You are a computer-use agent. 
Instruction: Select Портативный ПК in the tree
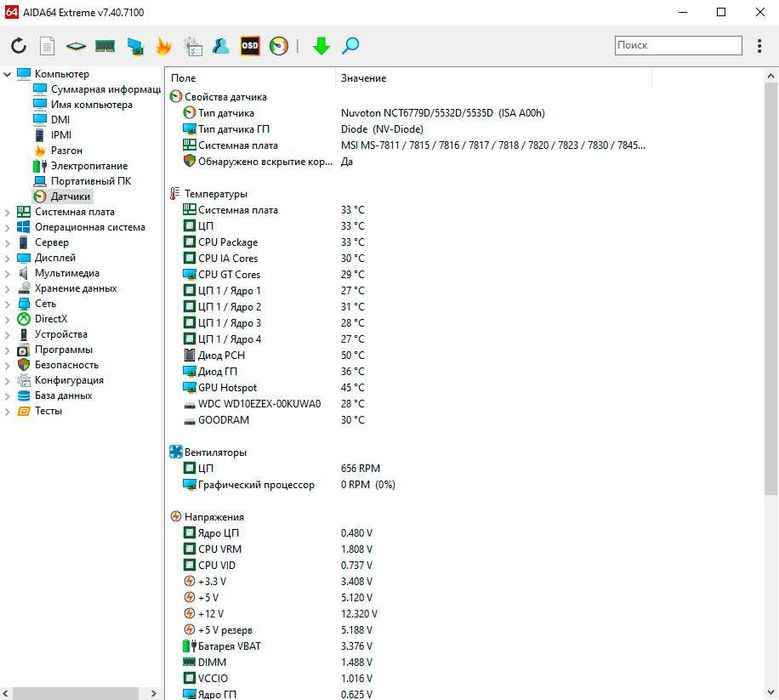91,181
